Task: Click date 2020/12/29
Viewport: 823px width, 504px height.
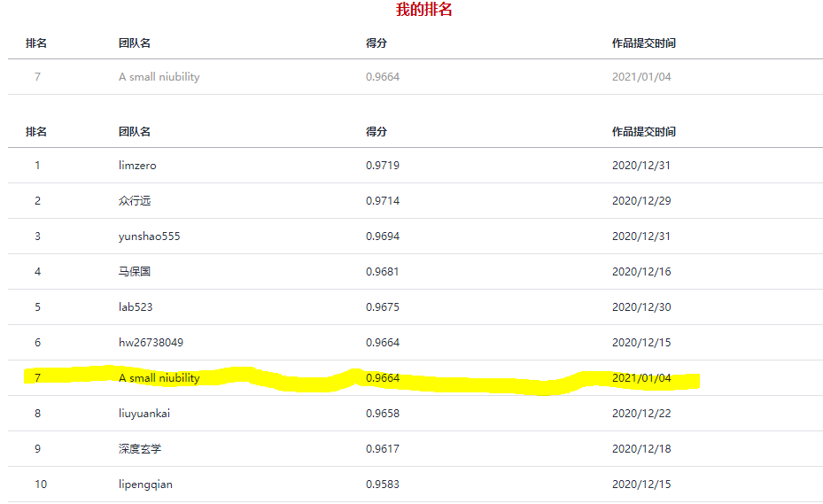Action: click(x=641, y=200)
